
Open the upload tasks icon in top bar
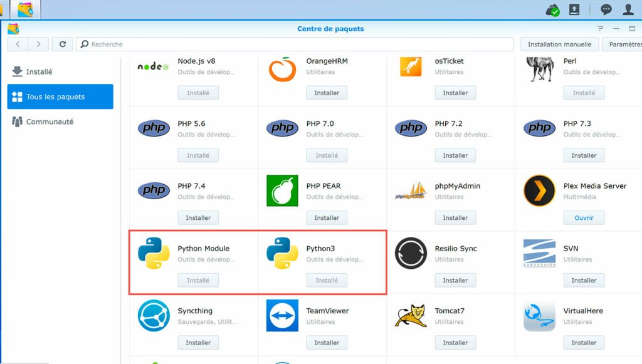(x=574, y=10)
